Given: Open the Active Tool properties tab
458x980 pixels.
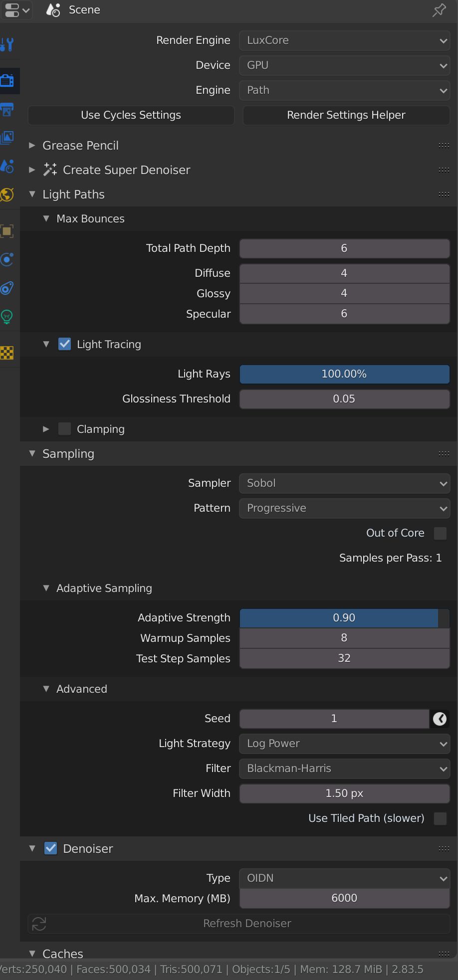Looking at the screenshot, I should (7, 45).
